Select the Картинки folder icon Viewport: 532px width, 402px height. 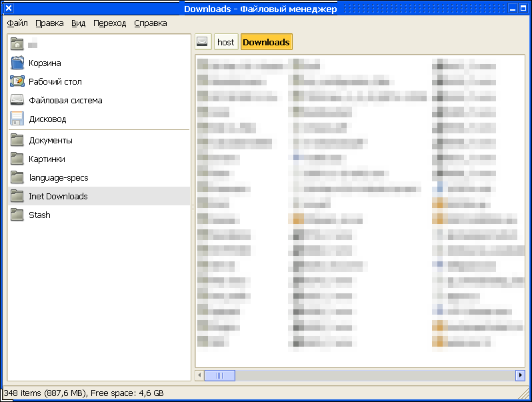pyautogui.click(x=17, y=159)
